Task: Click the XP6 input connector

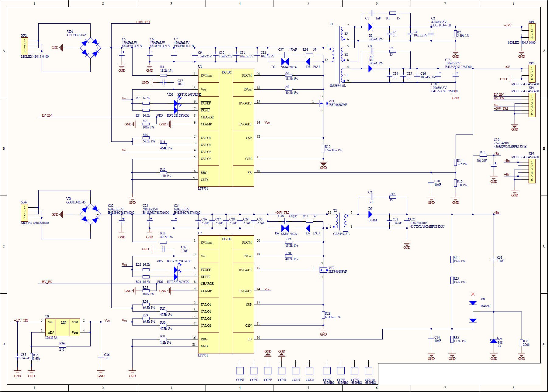Action: 25,213
